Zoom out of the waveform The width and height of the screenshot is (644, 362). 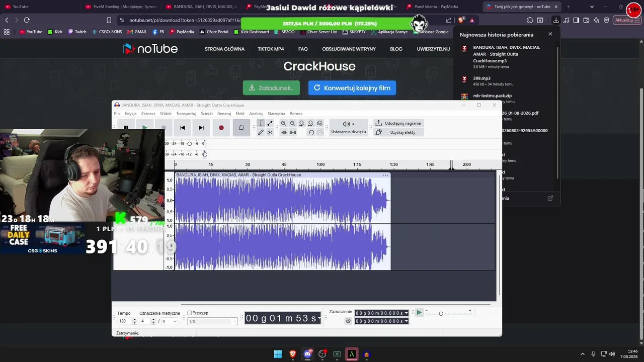293,124
